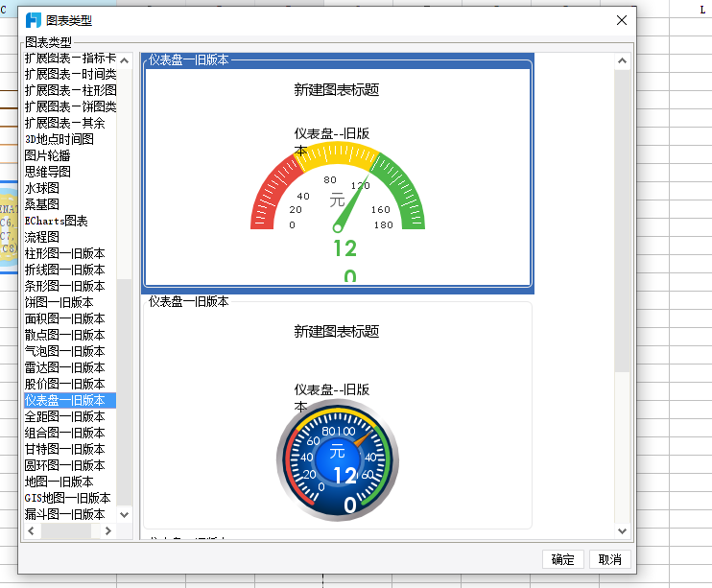Select 组合图-旧版本 in the list
This screenshot has width=712, height=588.
click(70, 434)
